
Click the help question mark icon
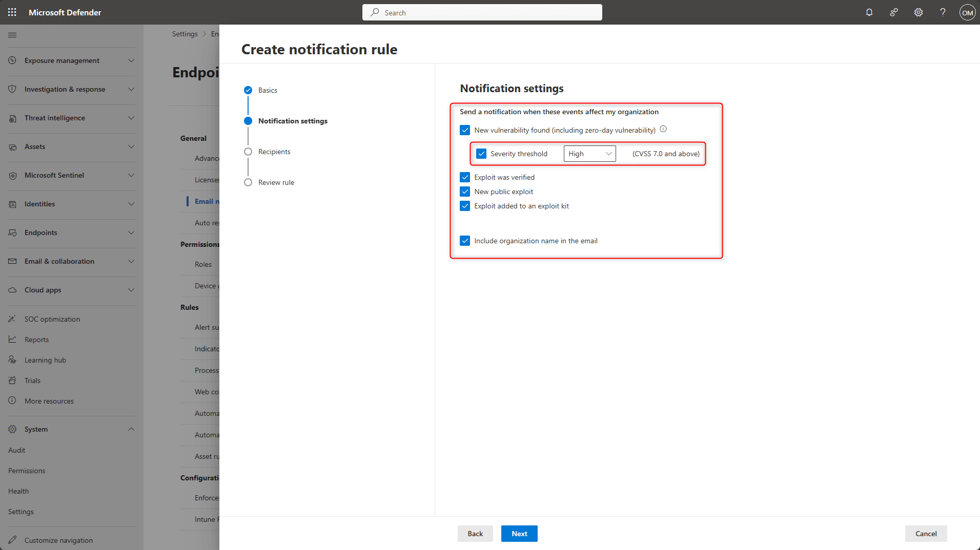tap(943, 12)
